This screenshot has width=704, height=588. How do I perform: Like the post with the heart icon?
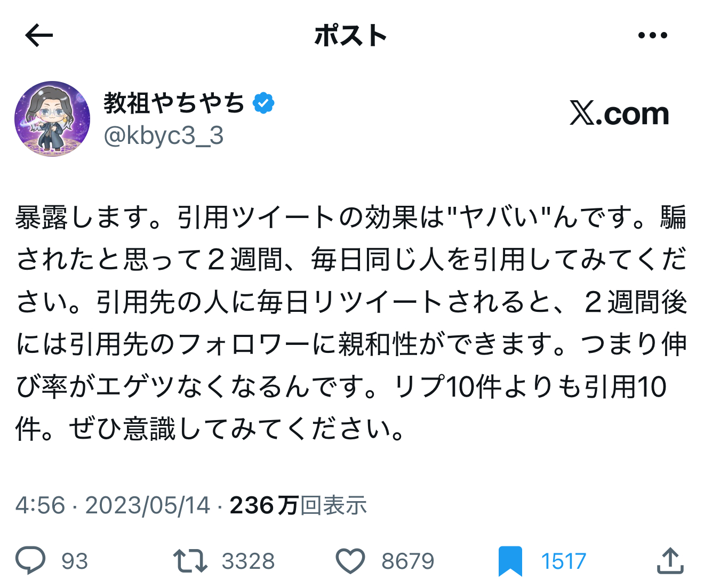pos(350,561)
